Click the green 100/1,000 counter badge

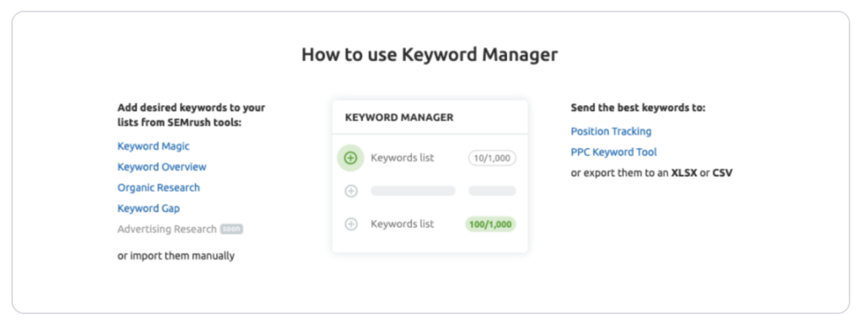491,224
